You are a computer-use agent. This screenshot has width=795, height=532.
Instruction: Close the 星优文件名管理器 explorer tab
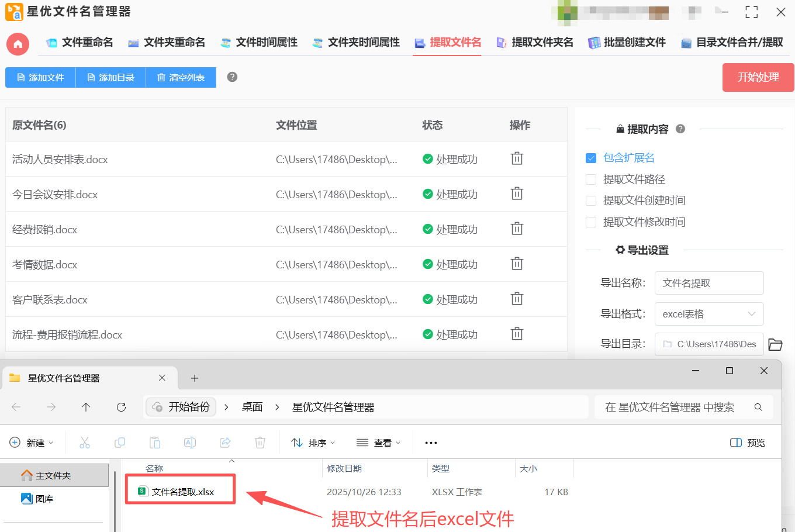click(x=162, y=378)
